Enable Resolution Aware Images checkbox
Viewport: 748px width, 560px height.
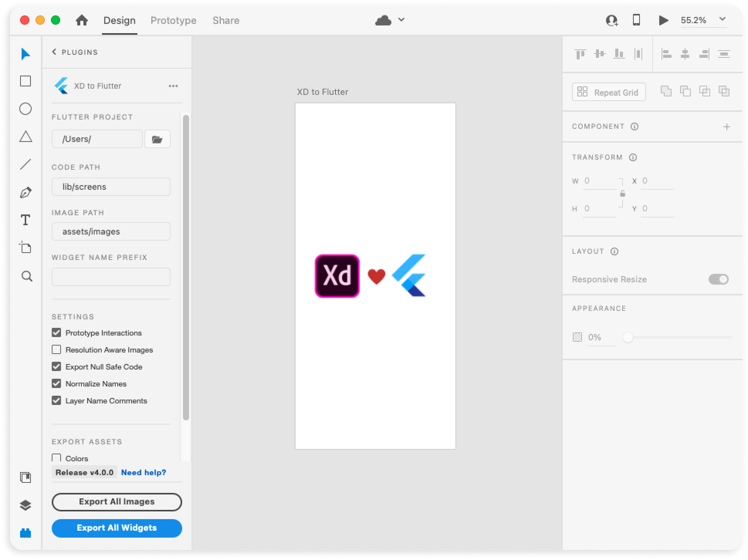56,349
